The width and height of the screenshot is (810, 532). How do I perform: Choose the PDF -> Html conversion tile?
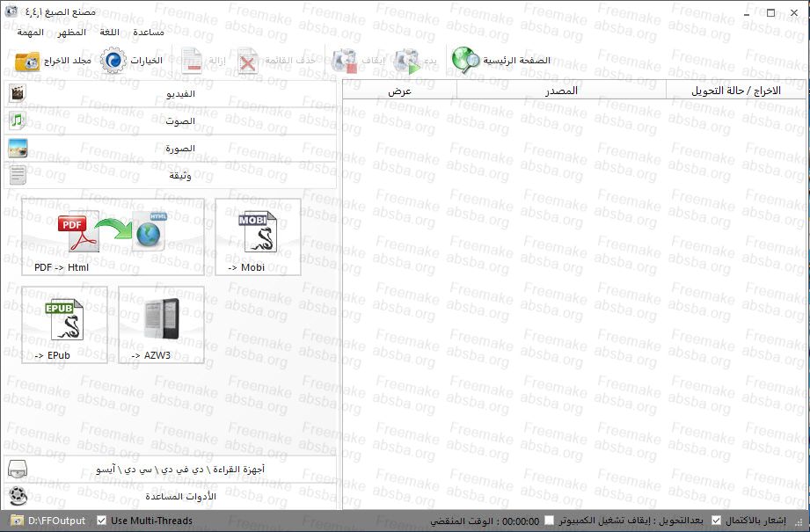113,237
